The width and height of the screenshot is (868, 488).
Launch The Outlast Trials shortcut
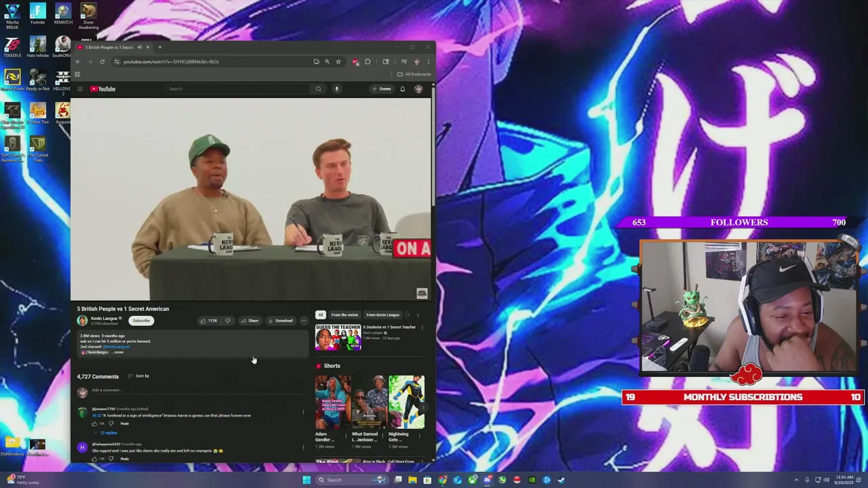37,149
